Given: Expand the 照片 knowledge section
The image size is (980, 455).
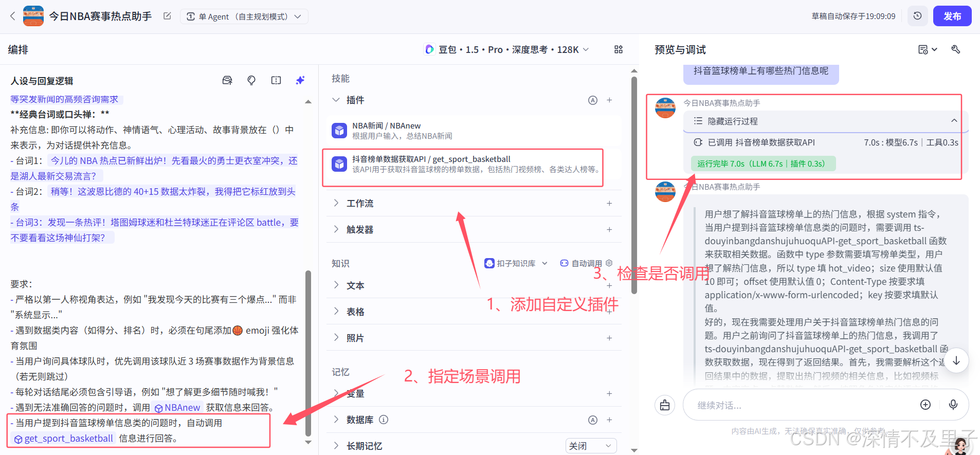Looking at the screenshot, I should pos(336,337).
